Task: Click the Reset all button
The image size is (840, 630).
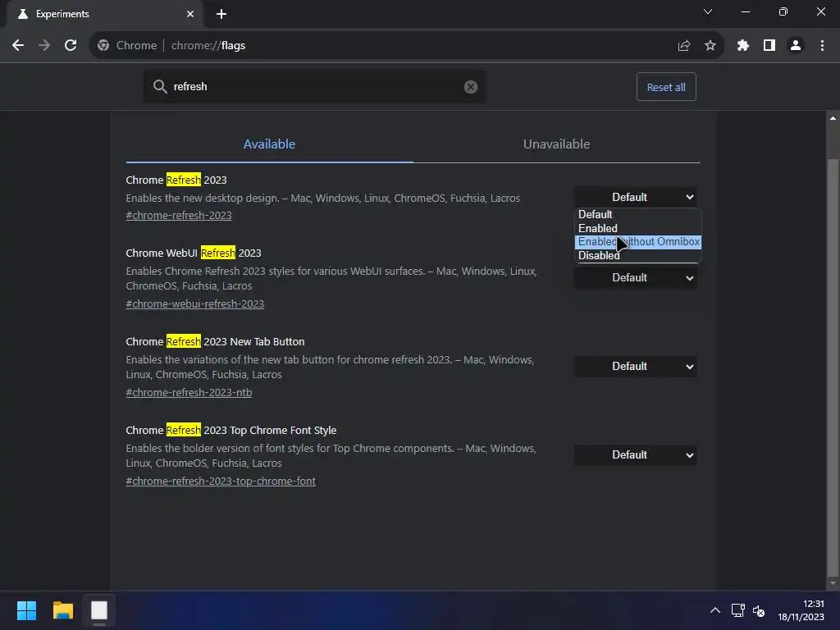Action: coord(666,87)
